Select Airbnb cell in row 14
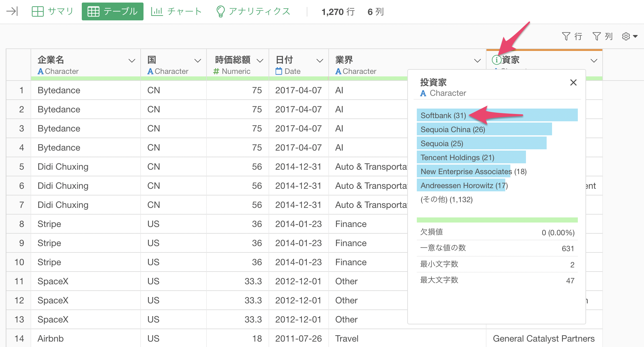This screenshot has width=644, height=347. (x=86, y=338)
